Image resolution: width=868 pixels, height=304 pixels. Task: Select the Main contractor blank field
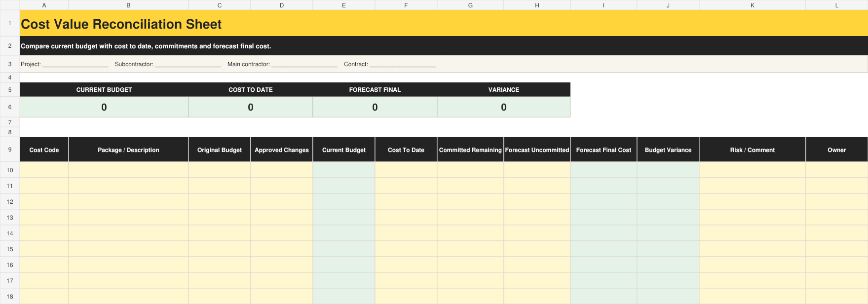click(x=304, y=65)
